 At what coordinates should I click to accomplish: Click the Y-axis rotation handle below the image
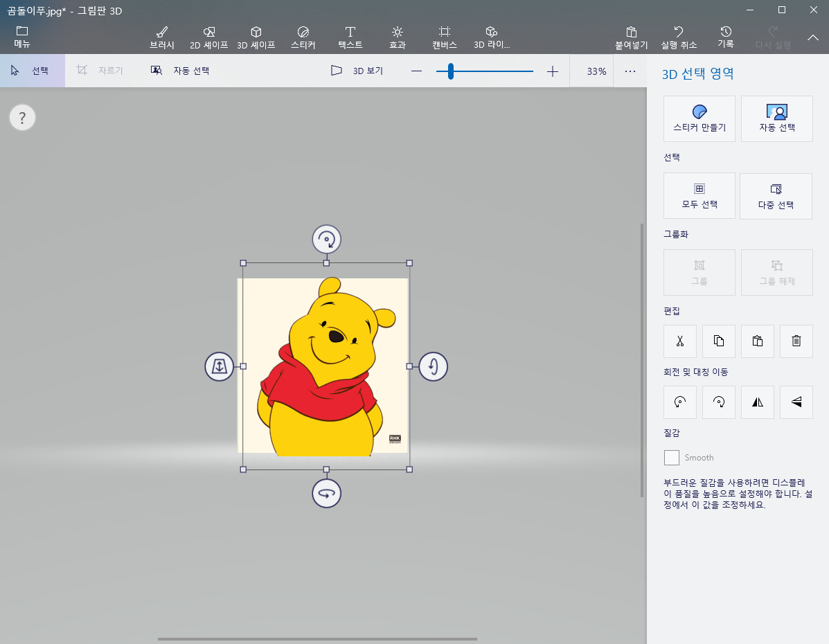pos(327,493)
